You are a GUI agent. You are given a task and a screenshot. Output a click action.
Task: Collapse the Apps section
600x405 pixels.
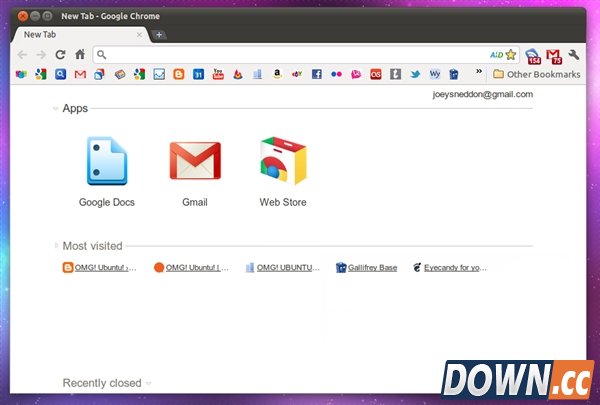[x=56, y=108]
